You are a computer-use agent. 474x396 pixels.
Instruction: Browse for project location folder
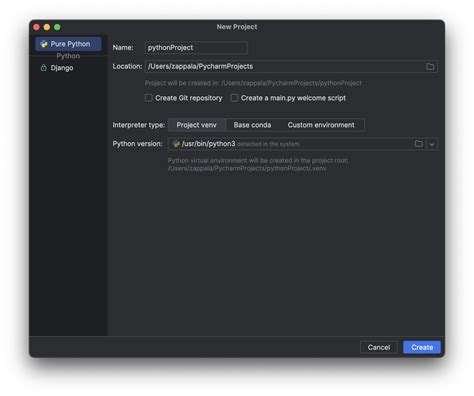pyautogui.click(x=430, y=67)
